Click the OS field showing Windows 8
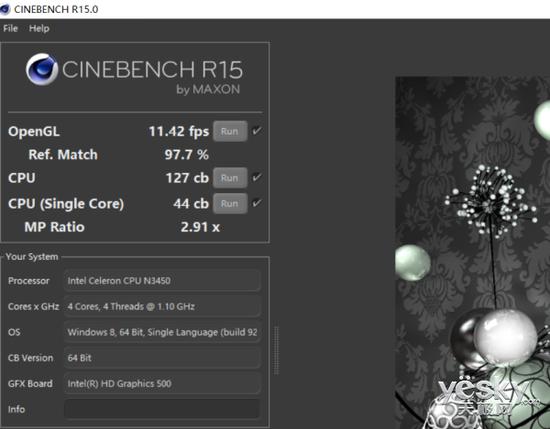 162,332
